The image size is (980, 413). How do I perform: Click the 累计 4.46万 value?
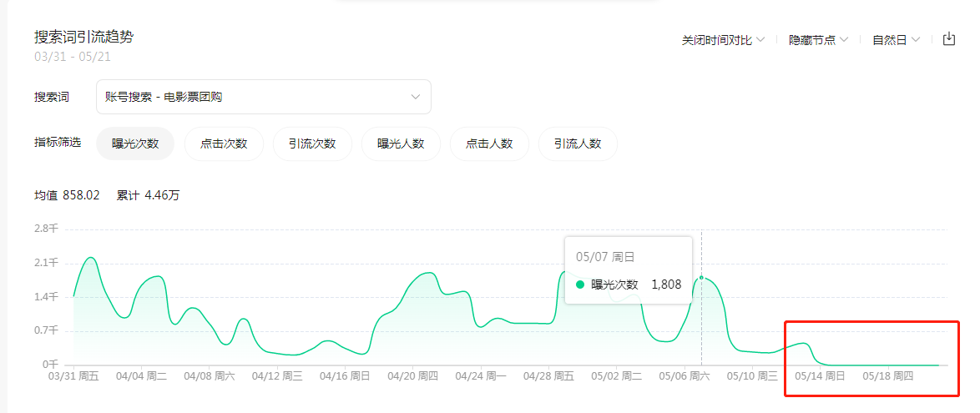[x=148, y=195]
